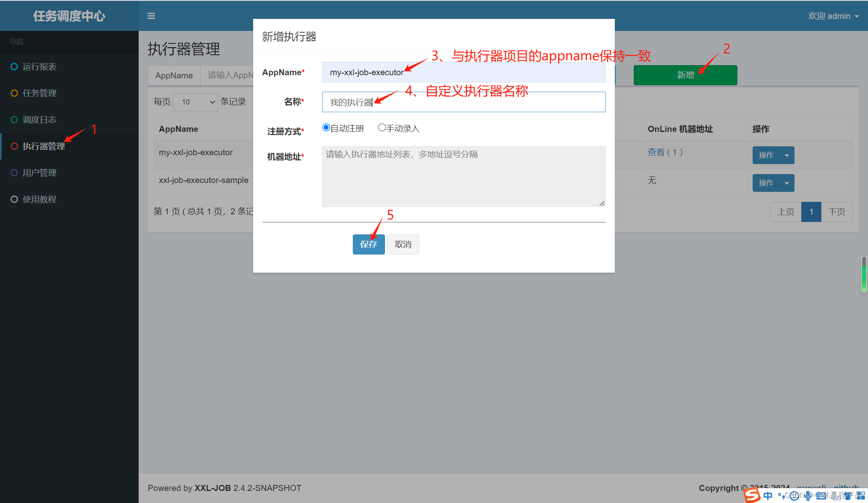Open records-per-page dropdown showing 10
The width and height of the screenshot is (868, 503).
click(195, 102)
